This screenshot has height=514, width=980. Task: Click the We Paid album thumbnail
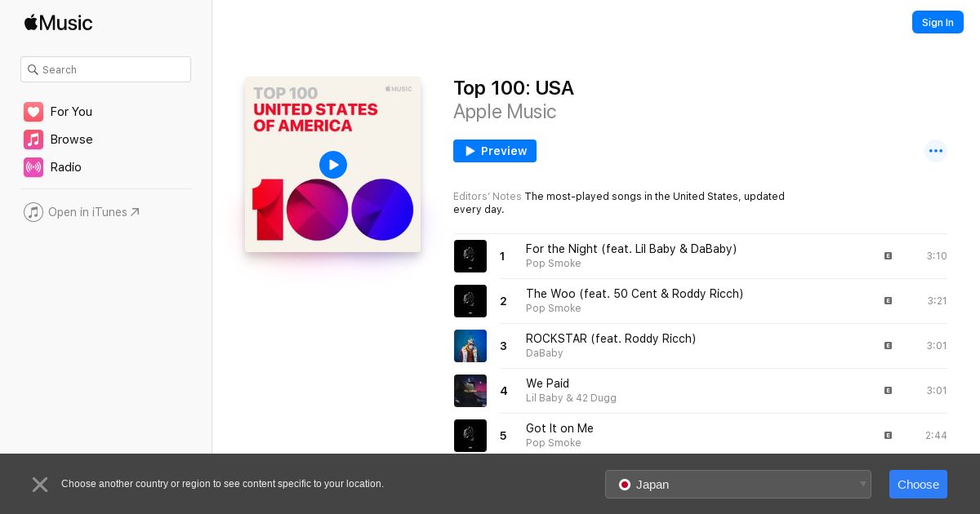coord(470,391)
